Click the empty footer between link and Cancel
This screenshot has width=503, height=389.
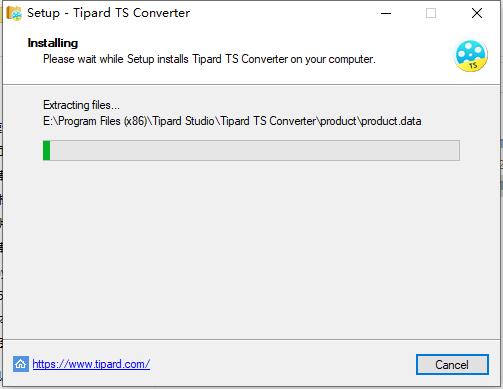click(283, 364)
